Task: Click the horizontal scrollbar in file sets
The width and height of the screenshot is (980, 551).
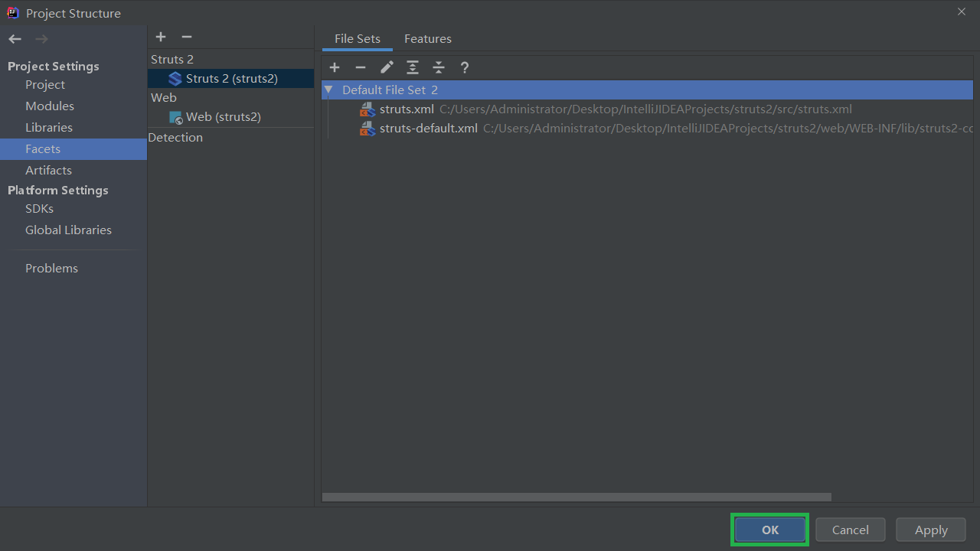Action: point(577,497)
